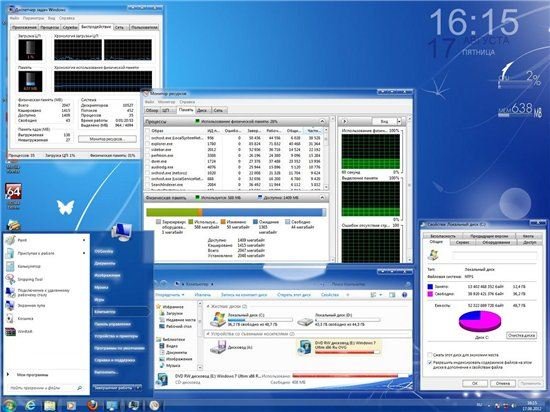Click the Найти программы и файлы field
The width and height of the screenshot is (550, 412).
42,388
